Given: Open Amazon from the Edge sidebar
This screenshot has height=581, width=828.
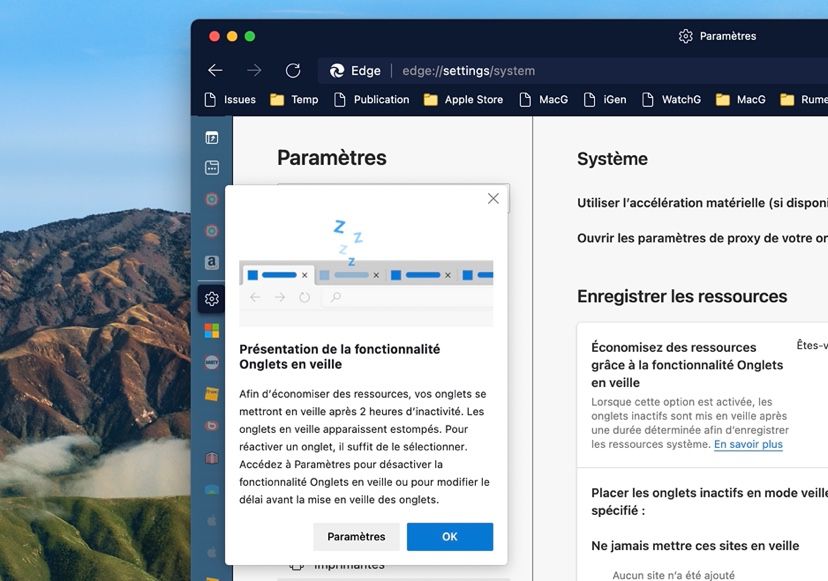Looking at the screenshot, I should [212, 261].
